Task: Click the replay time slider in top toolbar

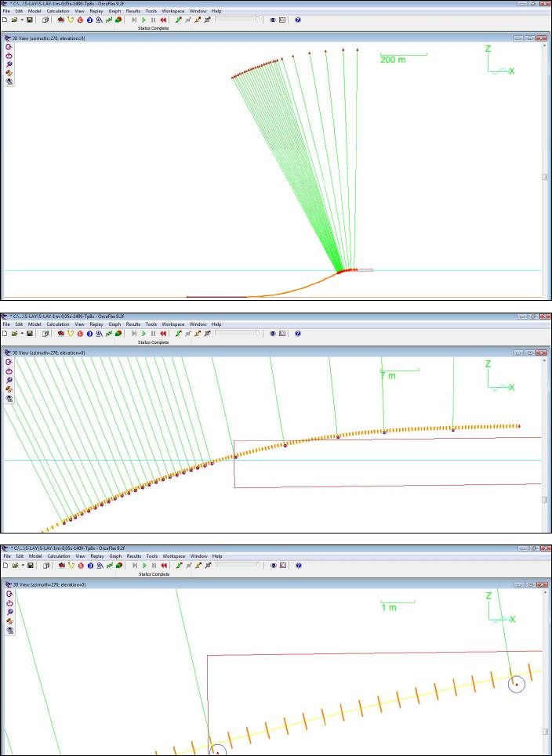Action: 238,20
